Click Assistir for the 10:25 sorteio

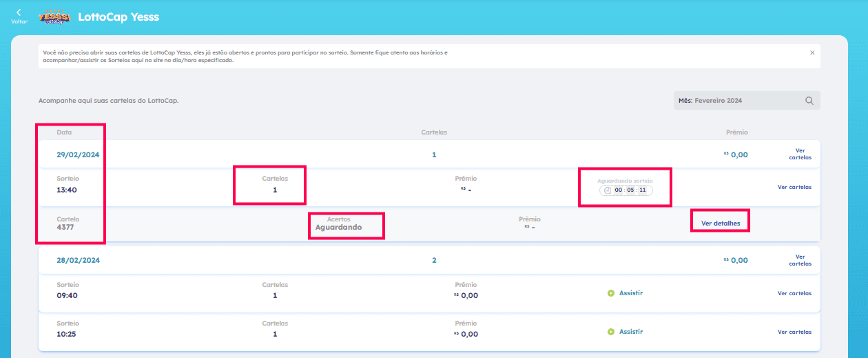click(631, 332)
